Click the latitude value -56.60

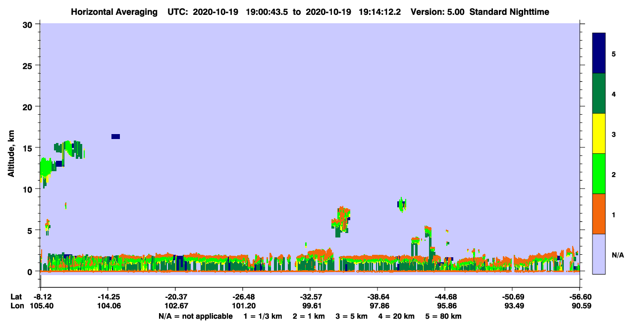click(x=580, y=297)
